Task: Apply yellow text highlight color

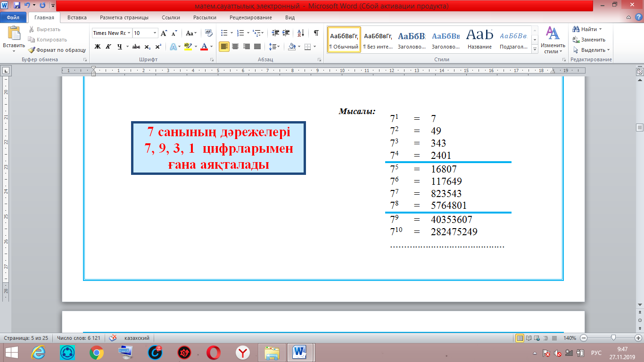Action: (188, 47)
